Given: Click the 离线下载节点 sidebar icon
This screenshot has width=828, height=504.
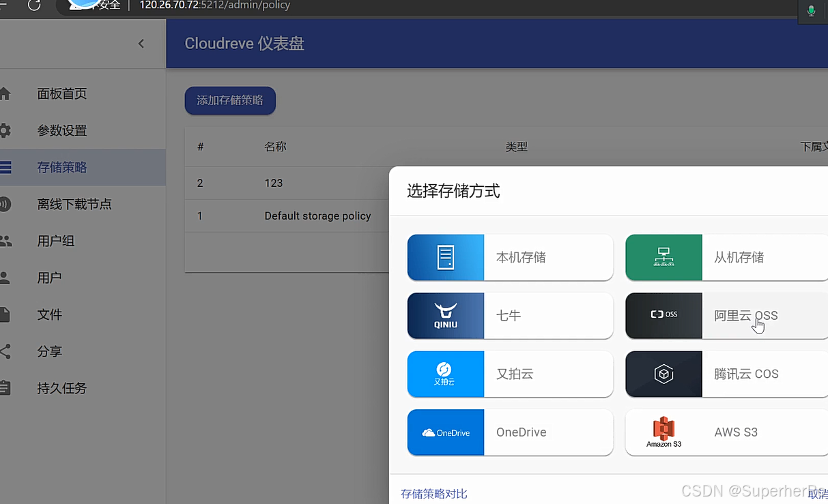Looking at the screenshot, I should [x=5, y=204].
